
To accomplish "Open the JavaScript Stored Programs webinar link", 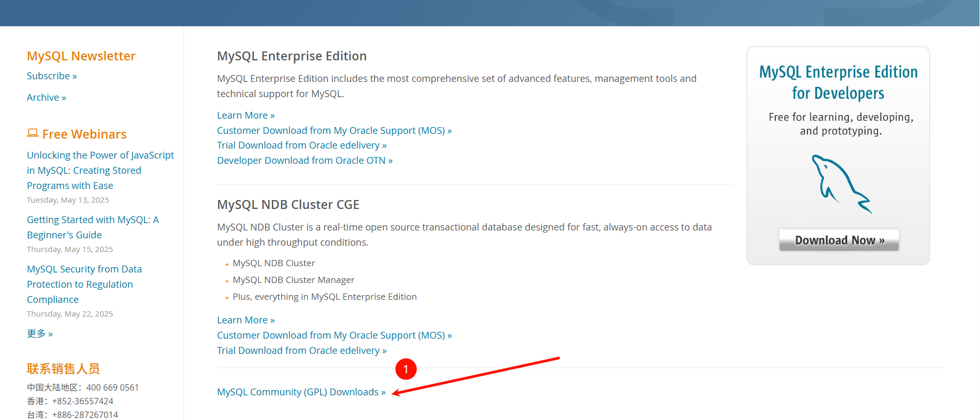I will click(x=100, y=171).
